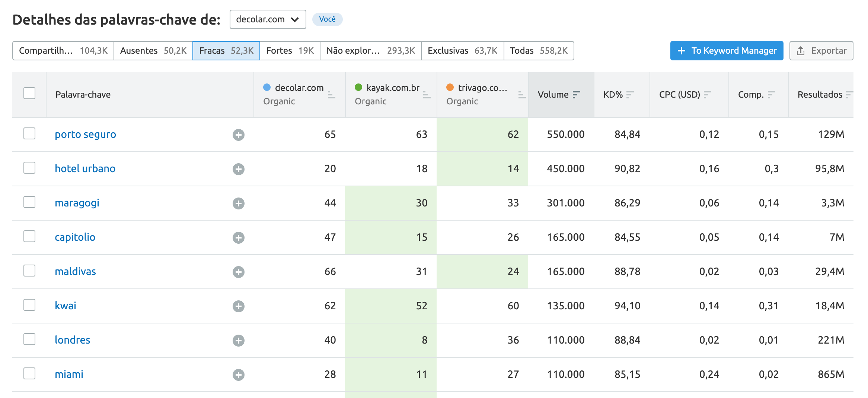Click the Exportar button

(821, 51)
